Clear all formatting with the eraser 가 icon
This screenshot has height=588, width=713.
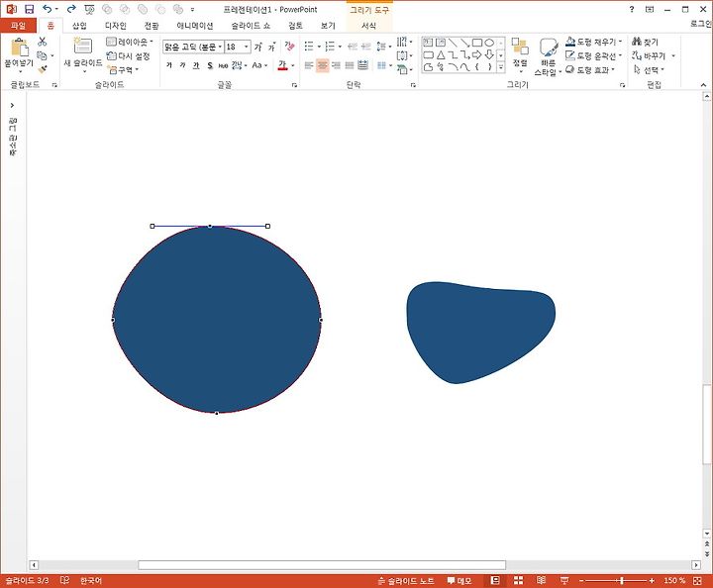coord(289,46)
